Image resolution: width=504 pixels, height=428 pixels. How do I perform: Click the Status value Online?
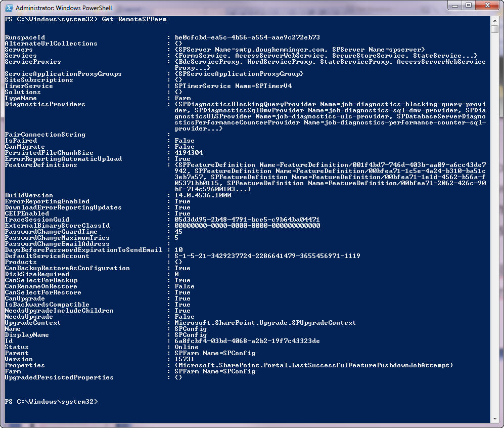pyautogui.click(x=187, y=347)
